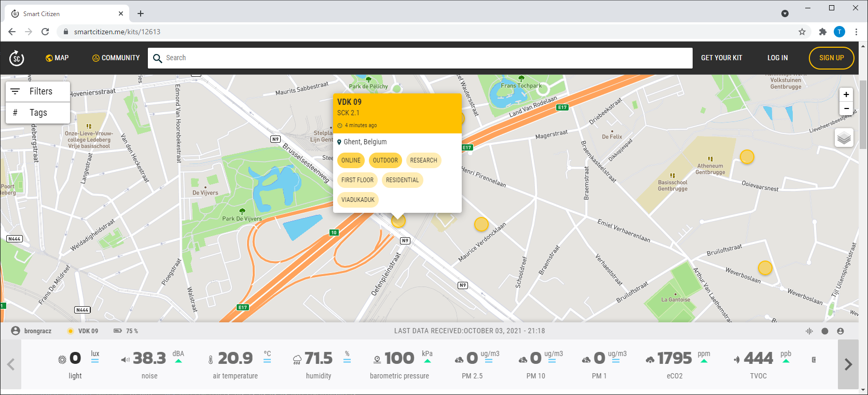Select the PM 10 sensor reading

coord(540,365)
